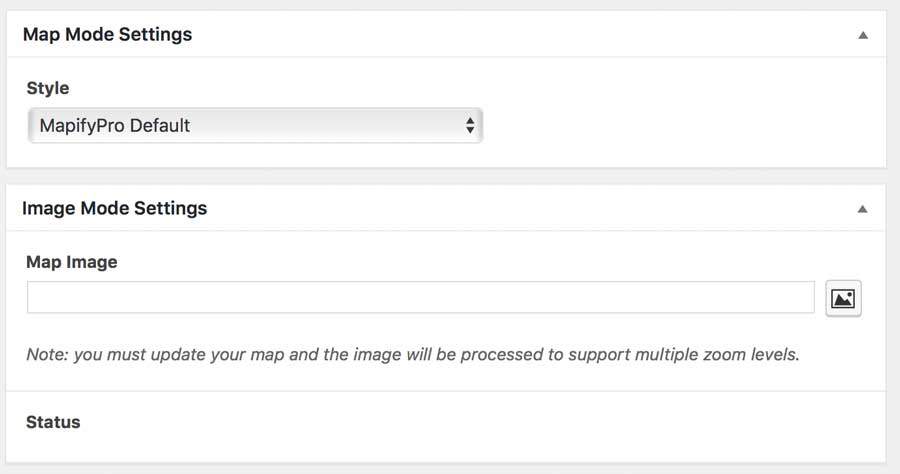
Task: Click the Image Mode Settings heading
Action: tap(114, 208)
